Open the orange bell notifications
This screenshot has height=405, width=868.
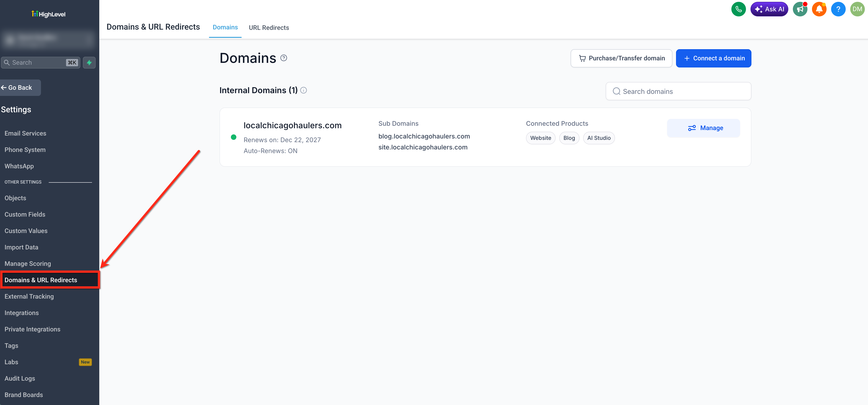819,9
